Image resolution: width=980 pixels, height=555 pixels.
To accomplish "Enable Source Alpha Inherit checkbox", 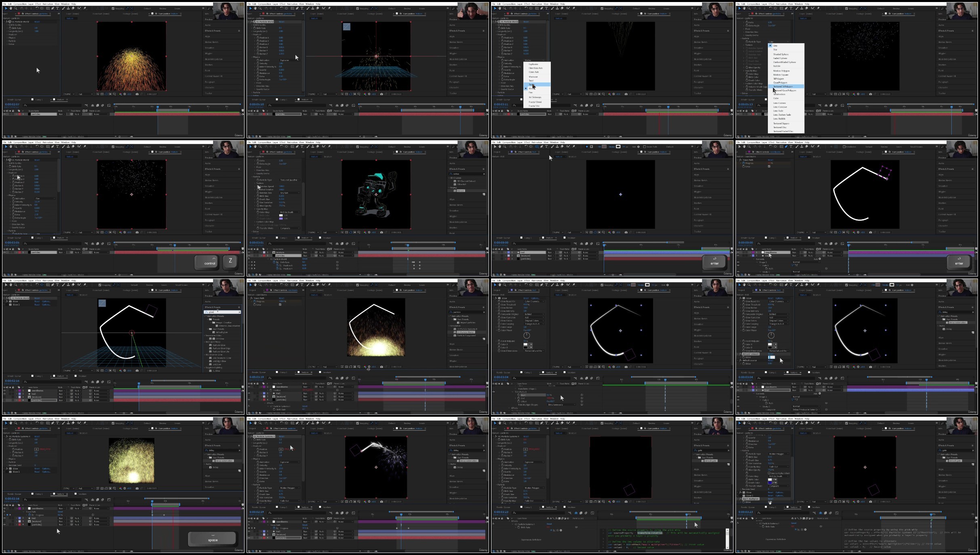I will (769, 473).
